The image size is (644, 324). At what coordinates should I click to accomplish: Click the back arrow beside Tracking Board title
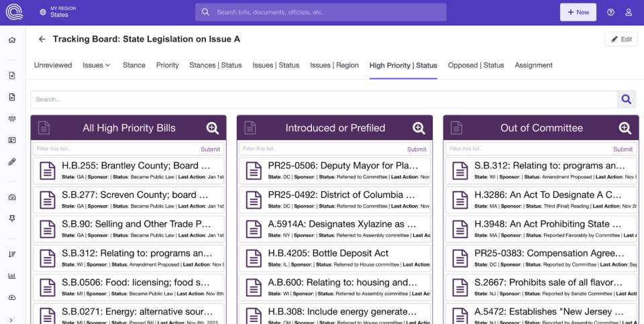[42, 40]
